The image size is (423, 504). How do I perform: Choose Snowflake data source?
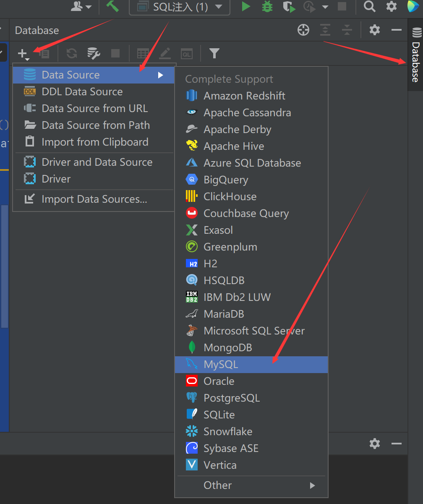(x=251, y=432)
